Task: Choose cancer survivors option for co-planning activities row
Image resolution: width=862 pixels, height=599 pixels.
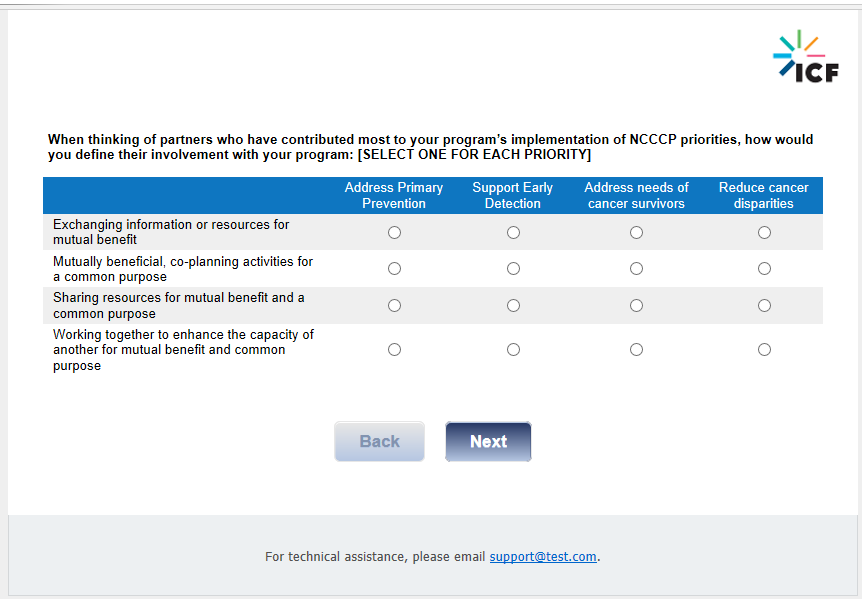Action: coord(636,269)
